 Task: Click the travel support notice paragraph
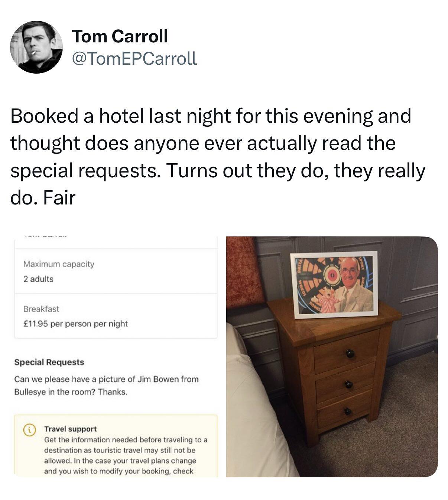[126, 455]
